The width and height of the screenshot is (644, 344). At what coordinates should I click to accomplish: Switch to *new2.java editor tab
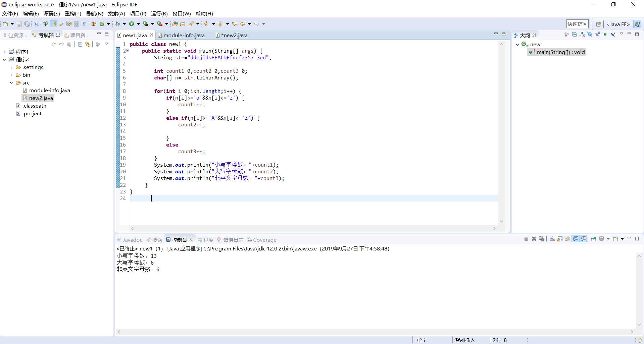pos(232,35)
